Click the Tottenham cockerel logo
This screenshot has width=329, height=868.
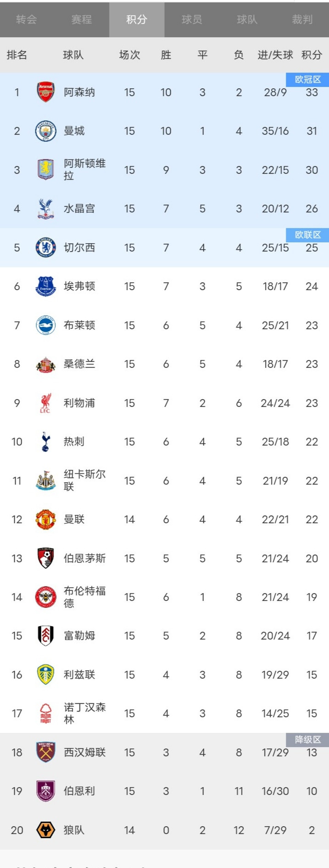(46, 442)
